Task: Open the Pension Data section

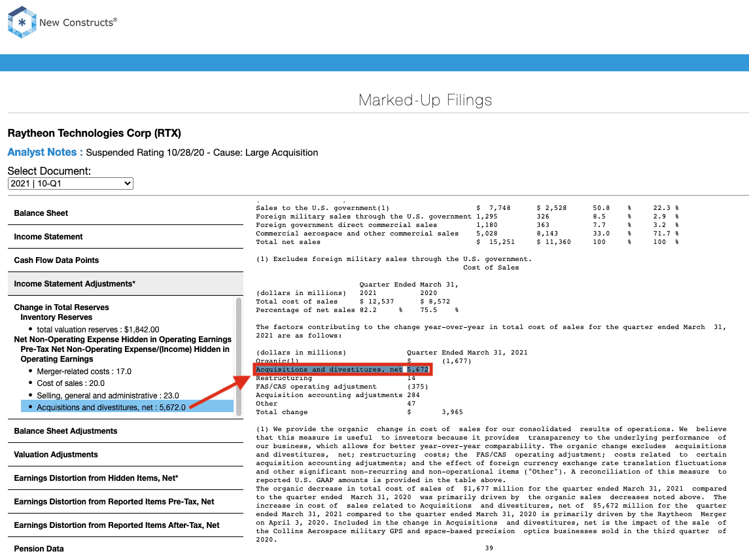Action: click(126, 548)
